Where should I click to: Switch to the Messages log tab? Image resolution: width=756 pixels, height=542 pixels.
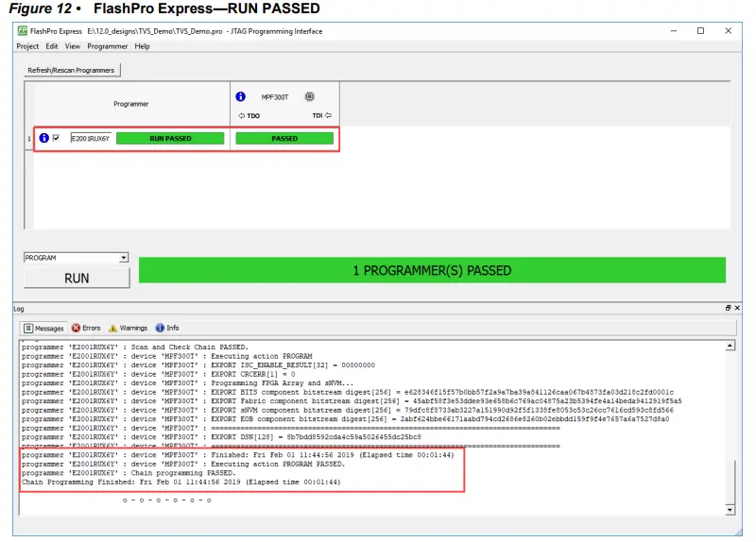click(43, 328)
